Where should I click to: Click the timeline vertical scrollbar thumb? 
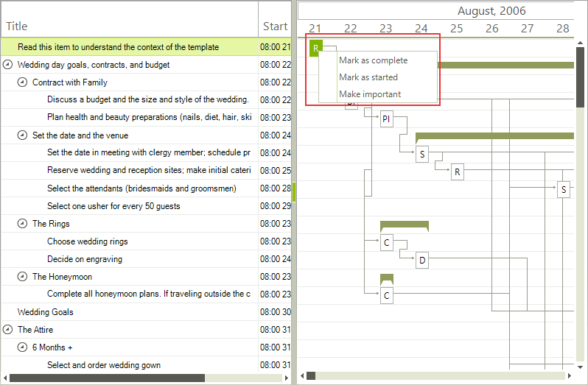580,77
